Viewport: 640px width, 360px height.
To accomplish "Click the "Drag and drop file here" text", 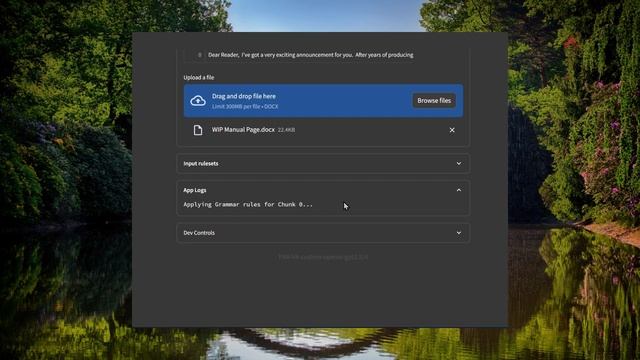I will click(x=244, y=96).
